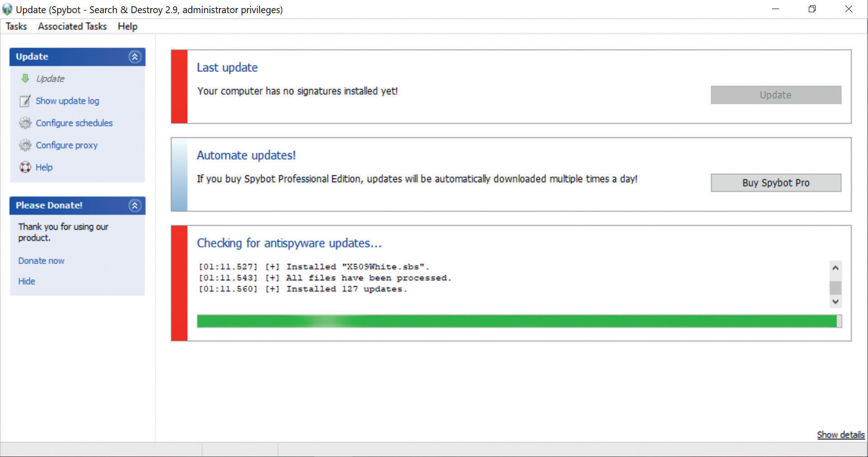Screen dimensions: 868x457
Task: Open the Associated Tasks menu
Action: click(x=72, y=26)
